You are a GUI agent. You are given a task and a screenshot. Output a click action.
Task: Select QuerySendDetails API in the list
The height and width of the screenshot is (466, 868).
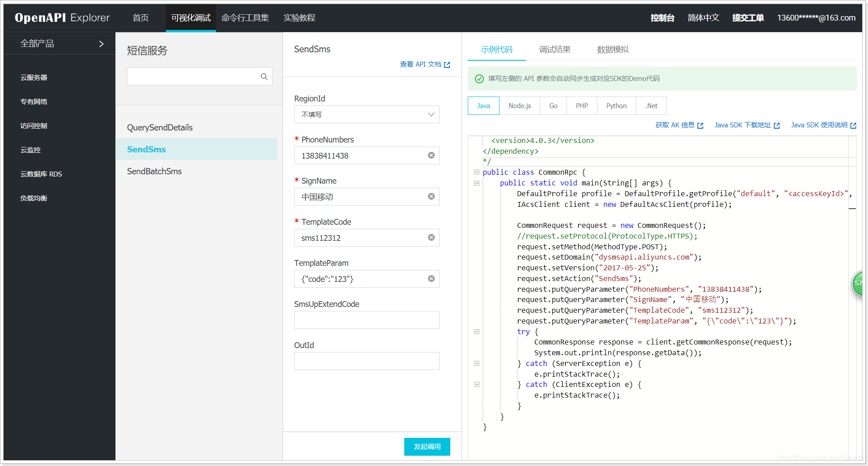(160, 128)
